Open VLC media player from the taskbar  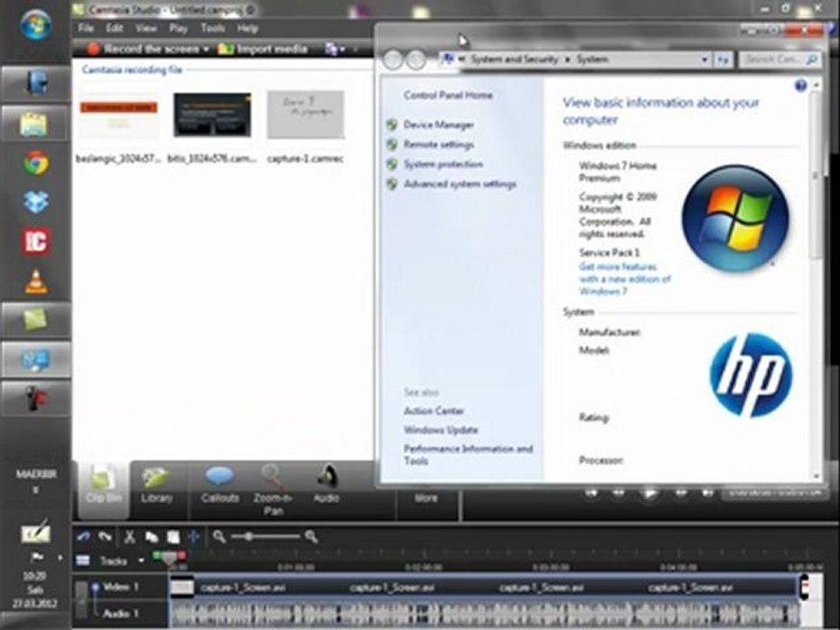tap(35, 281)
